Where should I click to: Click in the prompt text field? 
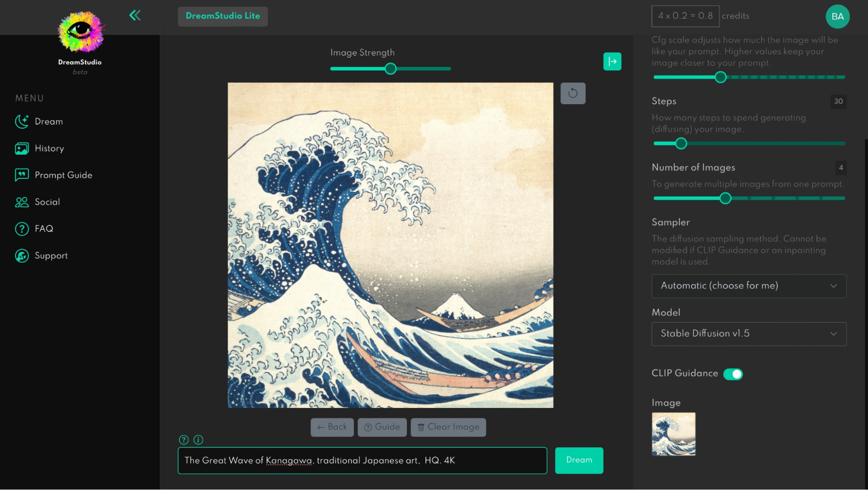pyautogui.click(x=362, y=460)
